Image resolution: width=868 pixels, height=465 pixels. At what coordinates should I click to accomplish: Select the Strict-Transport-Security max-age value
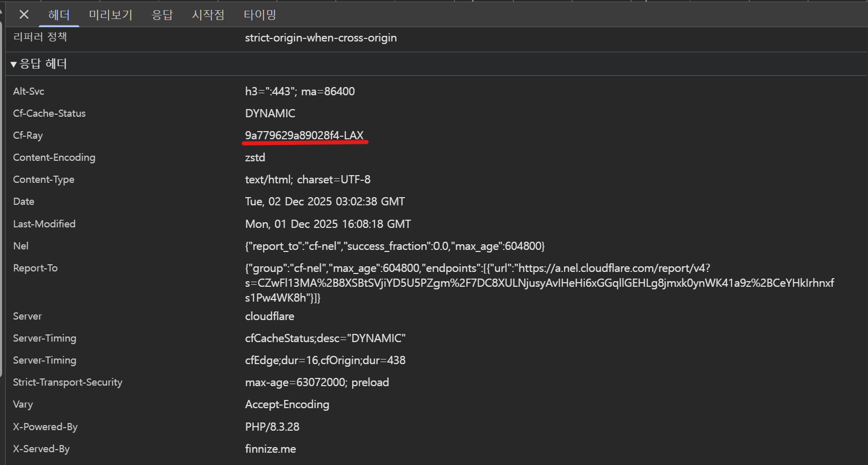pyautogui.click(x=317, y=382)
